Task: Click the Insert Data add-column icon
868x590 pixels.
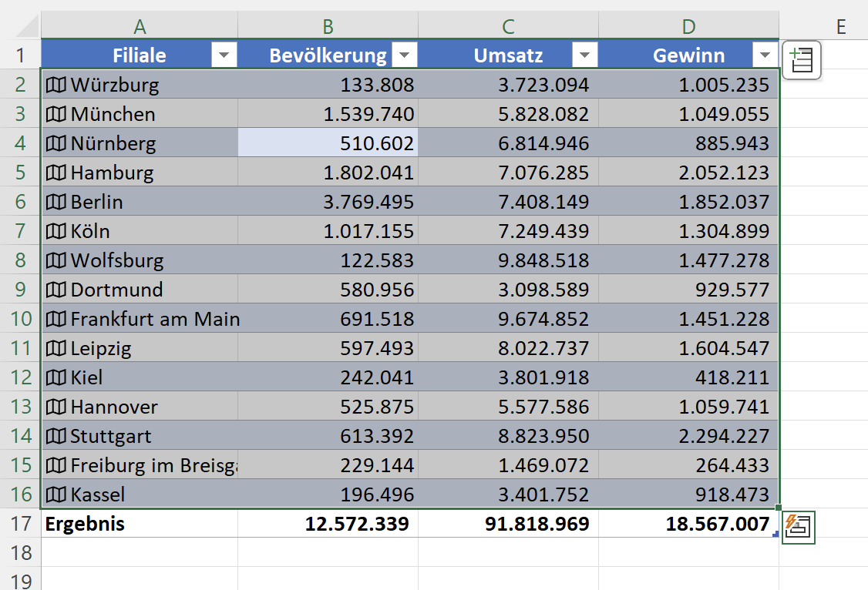Action: [802, 60]
